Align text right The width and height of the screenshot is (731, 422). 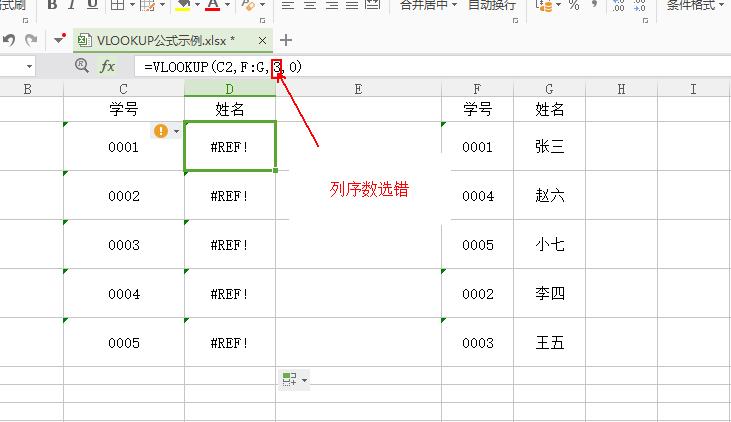pyautogui.click(x=331, y=5)
